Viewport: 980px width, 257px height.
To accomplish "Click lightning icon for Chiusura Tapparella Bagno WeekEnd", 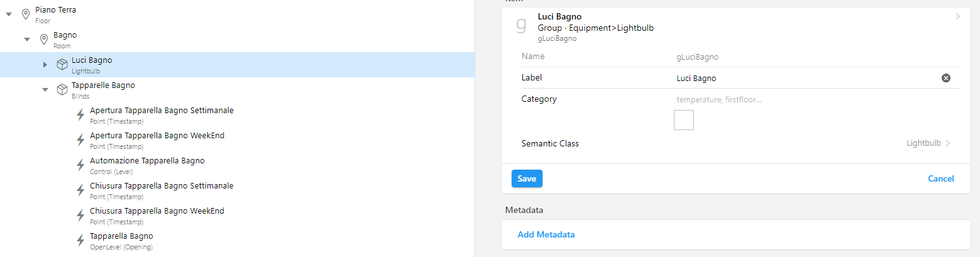I will (80, 215).
